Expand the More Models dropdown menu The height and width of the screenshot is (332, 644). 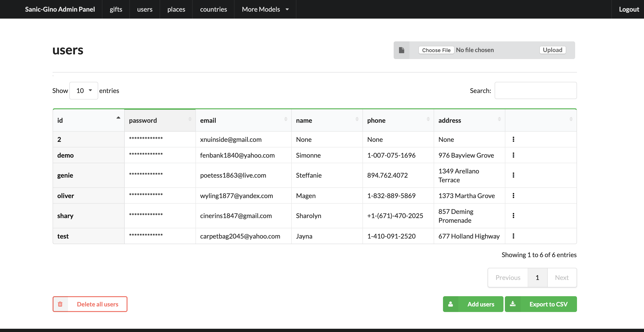(265, 9)
